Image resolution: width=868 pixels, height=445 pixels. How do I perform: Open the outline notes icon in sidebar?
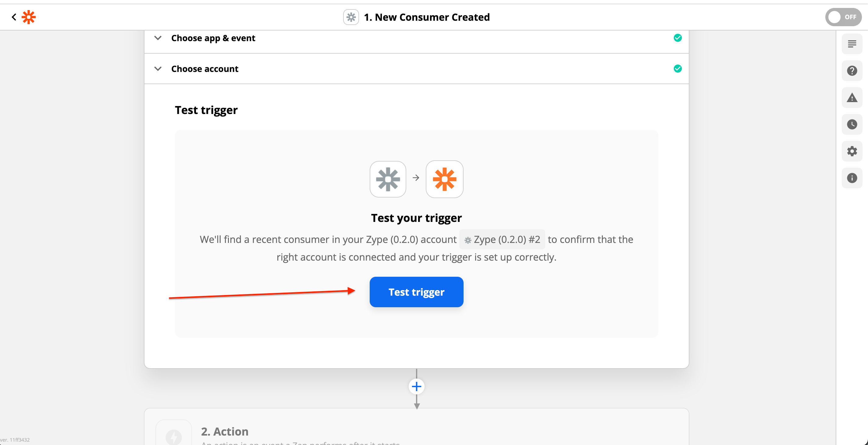coord(852,44)
